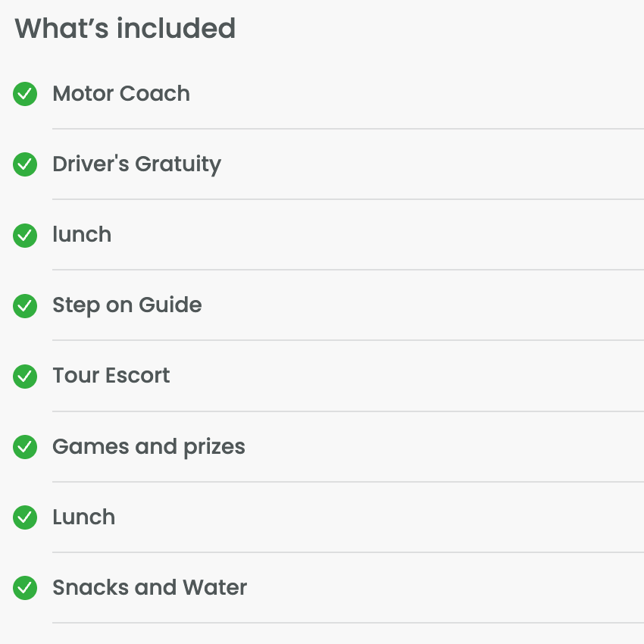Image resolution: width=644 pixels, height=644 pixels.
Task: Click the green checkmark beside Driver's Gratuity
Action: (x=25, y=164)
